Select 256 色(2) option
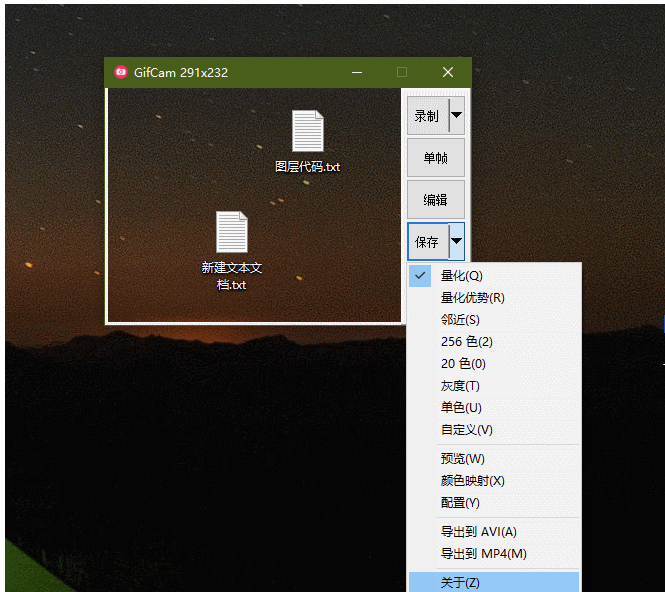This screenshot has width=665, height=592. [494, 342]
